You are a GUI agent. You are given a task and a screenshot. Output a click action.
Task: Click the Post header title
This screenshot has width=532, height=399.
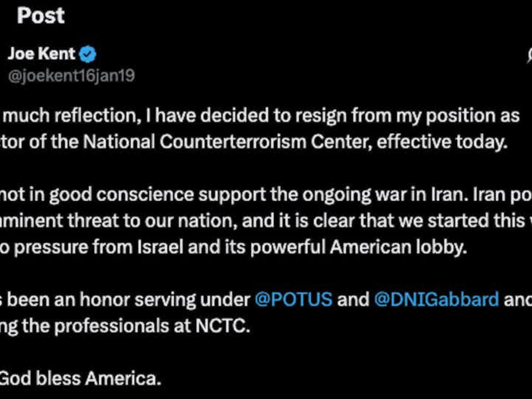41,16
